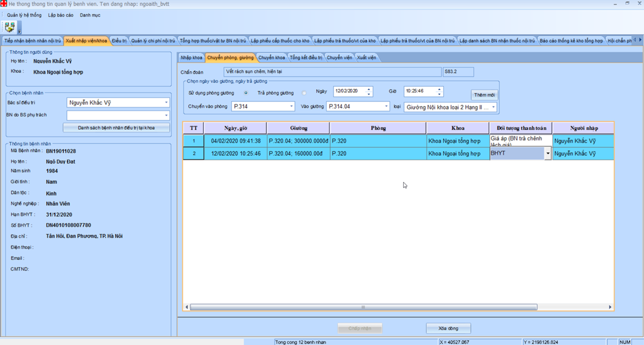This screenshot has width=644, height=345.
Task: Click right arrow of table horizontal scrollbar
Action: 610,307
